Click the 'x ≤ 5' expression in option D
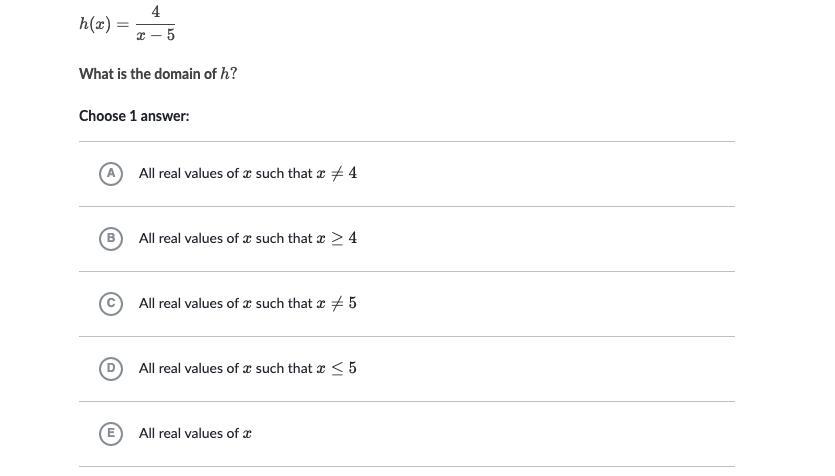Screen dimensions: 835x476 337,368
